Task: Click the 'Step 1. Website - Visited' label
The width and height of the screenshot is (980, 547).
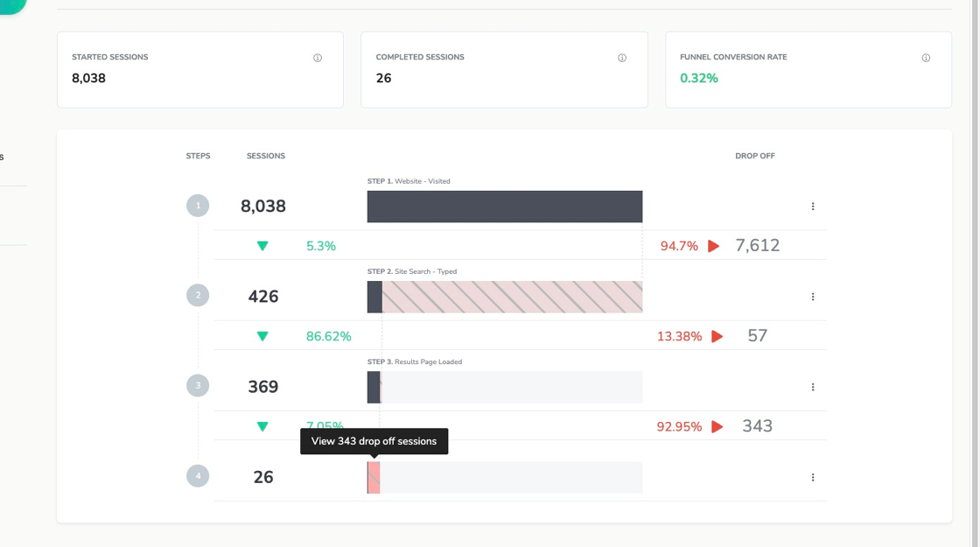Action: coord(408,181)
